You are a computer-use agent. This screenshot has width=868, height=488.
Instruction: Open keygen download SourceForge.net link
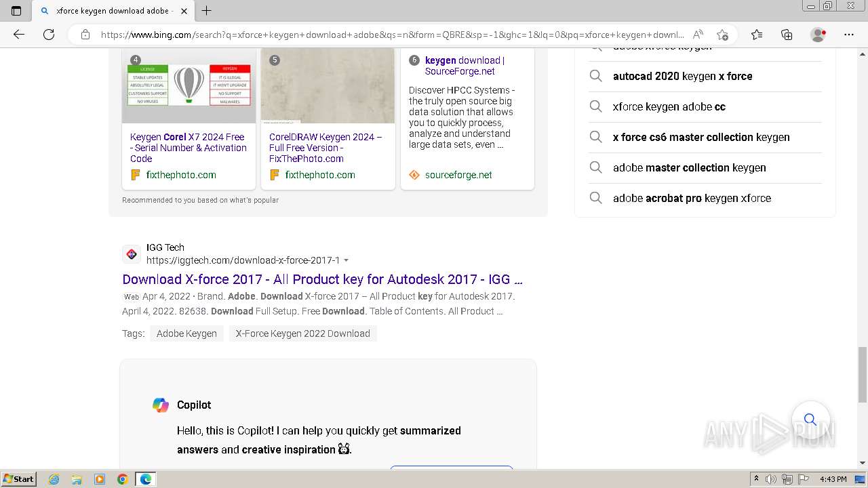465,66
